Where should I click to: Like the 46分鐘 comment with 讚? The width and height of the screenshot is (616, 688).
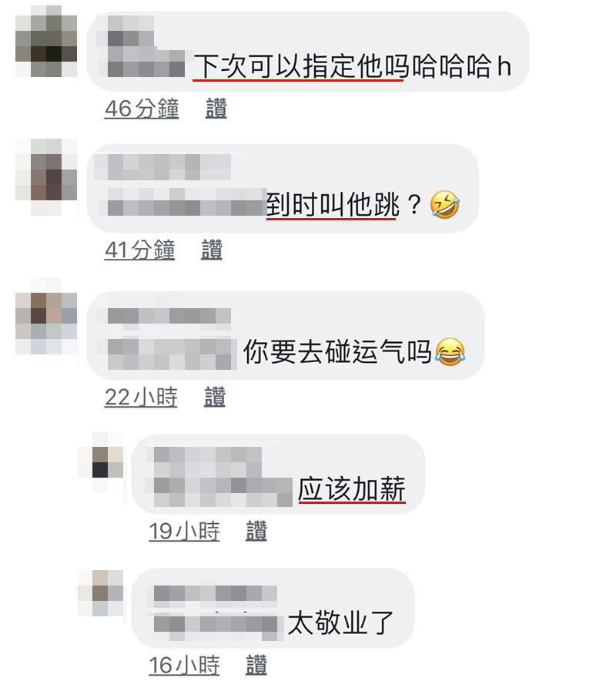coord(216,109)
